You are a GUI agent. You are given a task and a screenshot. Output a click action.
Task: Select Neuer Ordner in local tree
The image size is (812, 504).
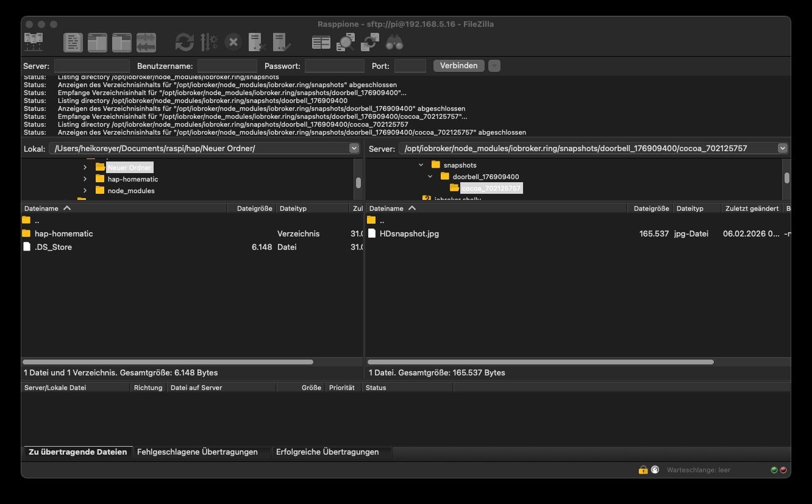[x=130, y=168]
